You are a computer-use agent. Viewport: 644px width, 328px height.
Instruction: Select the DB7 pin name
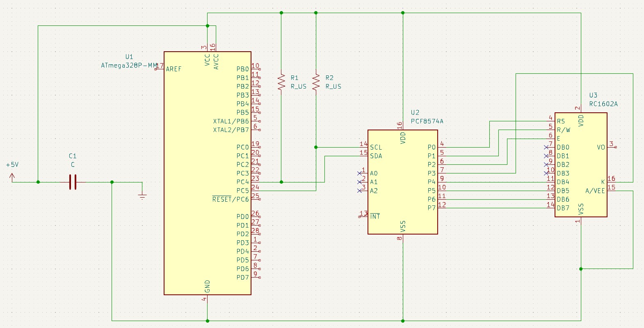[563, 208]
